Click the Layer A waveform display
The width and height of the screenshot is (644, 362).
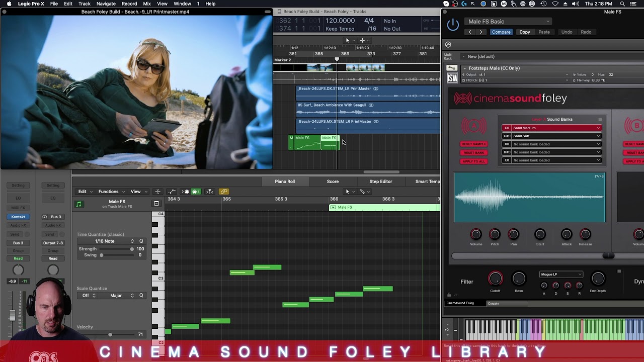[529, 197]
